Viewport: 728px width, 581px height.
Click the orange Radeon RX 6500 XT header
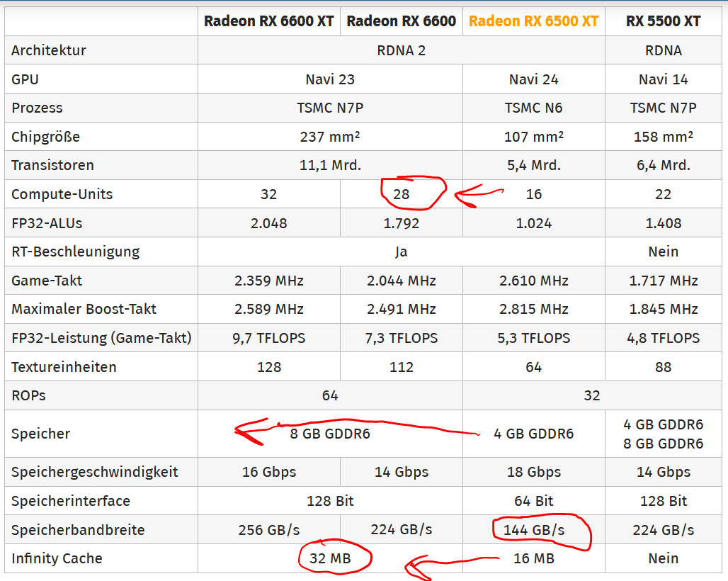click(x=533, y=21)
